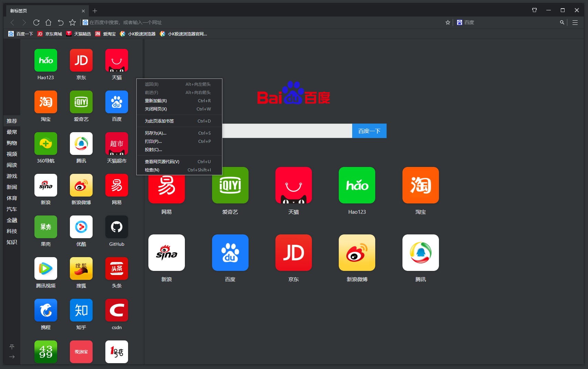Open the 百度 sidebar shortcut
The image size is (588, 369).
(117, 102)
